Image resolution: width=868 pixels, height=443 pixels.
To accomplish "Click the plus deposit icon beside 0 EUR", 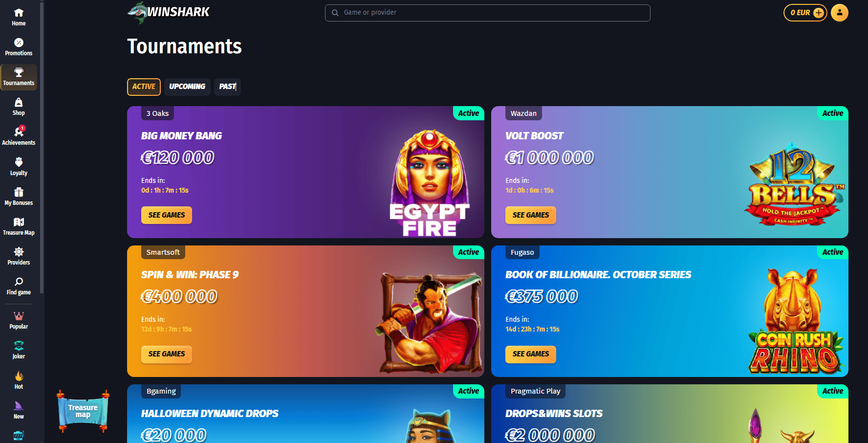I will click(819, 13).
